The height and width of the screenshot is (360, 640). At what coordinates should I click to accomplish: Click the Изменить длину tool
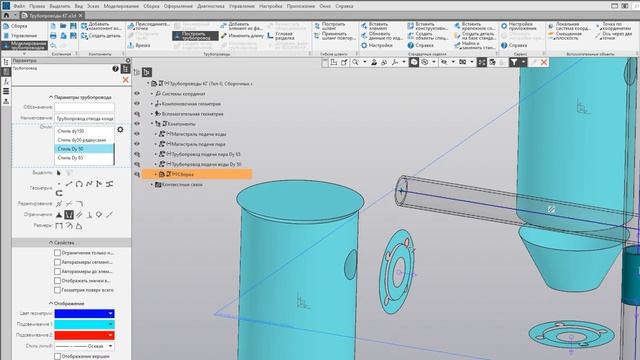click(x=242, y=36)
